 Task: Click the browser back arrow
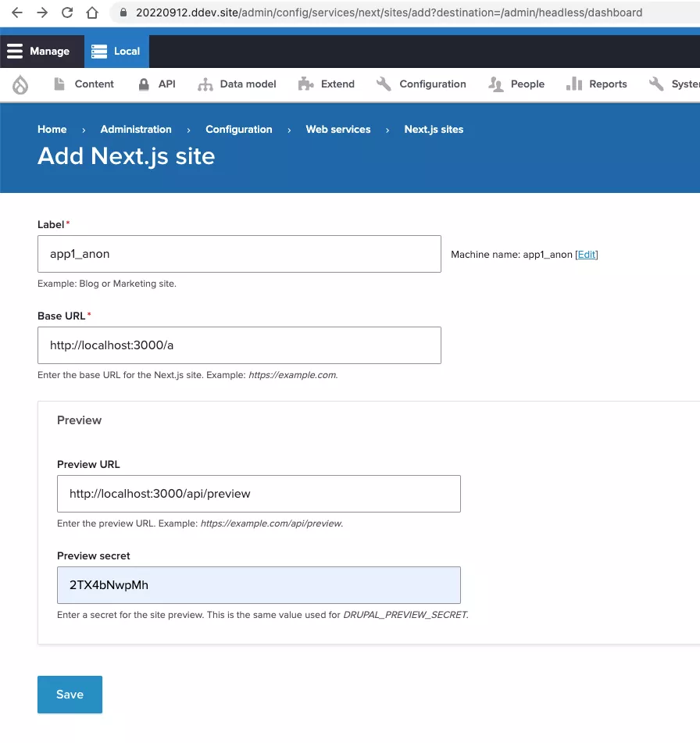pyautogui.click(x=17, y=13)
